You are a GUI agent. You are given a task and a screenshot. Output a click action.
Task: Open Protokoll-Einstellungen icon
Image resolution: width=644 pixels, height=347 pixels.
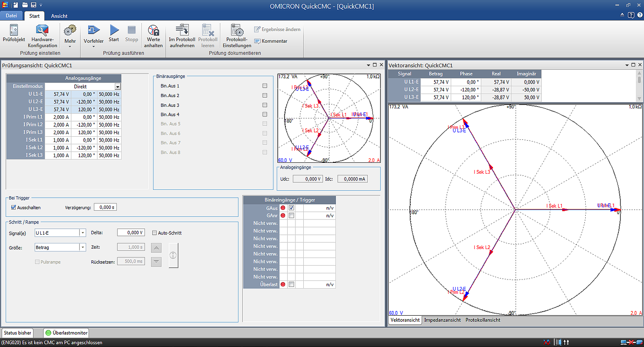pyautogui.click(x=237, y=30)
